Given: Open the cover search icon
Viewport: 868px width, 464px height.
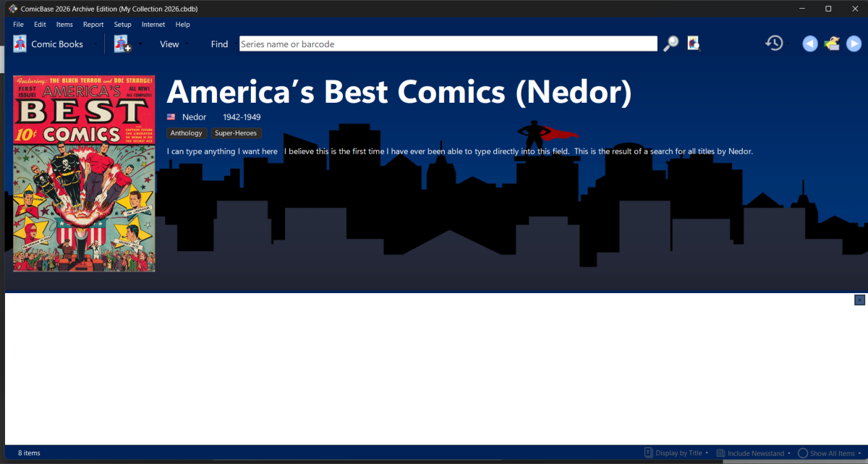Looking at the screenshot, I should point(694,43).
